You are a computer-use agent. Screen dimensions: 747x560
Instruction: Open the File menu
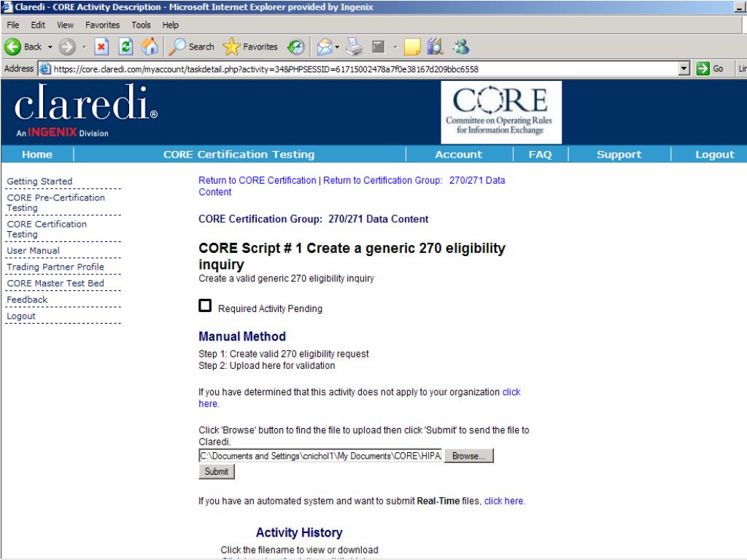pos(13,25)
